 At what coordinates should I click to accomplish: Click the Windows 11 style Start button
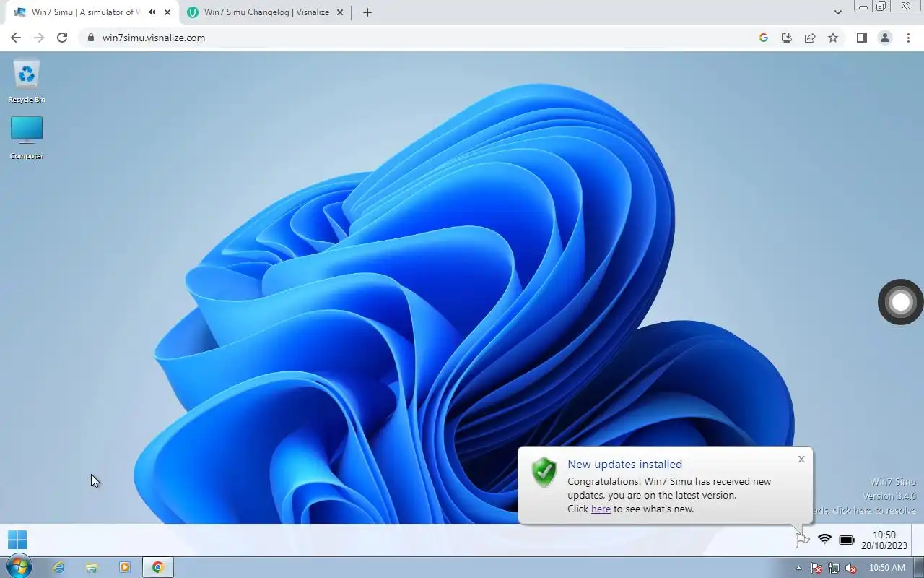(17, 540)
